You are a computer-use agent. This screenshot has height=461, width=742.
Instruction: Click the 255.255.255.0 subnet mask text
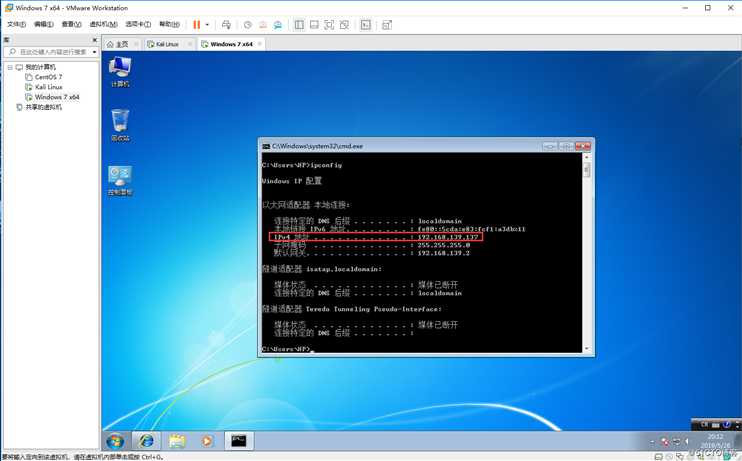tap(443, 245)
